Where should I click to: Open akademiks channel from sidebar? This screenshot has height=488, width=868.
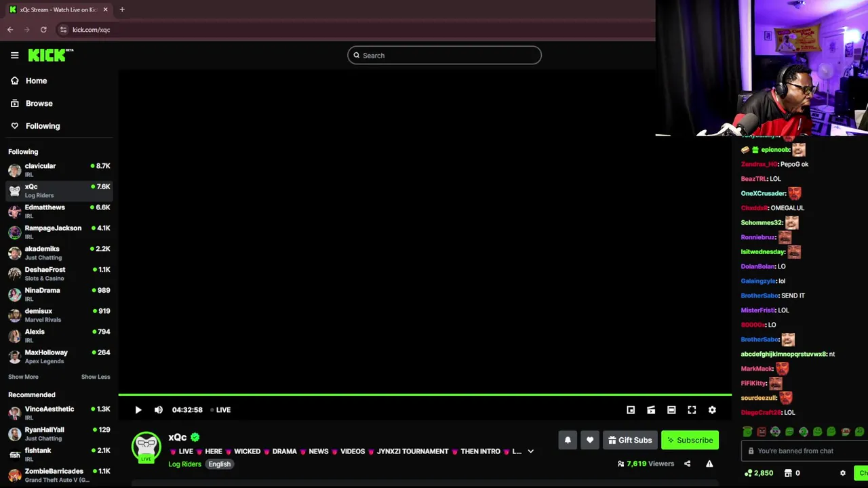coord(59,253)
